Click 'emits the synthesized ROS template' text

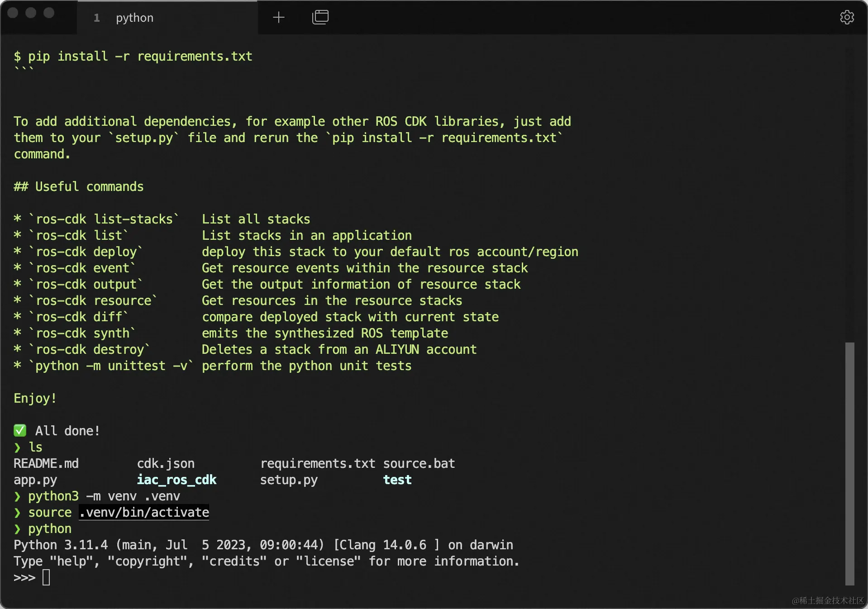325,333
